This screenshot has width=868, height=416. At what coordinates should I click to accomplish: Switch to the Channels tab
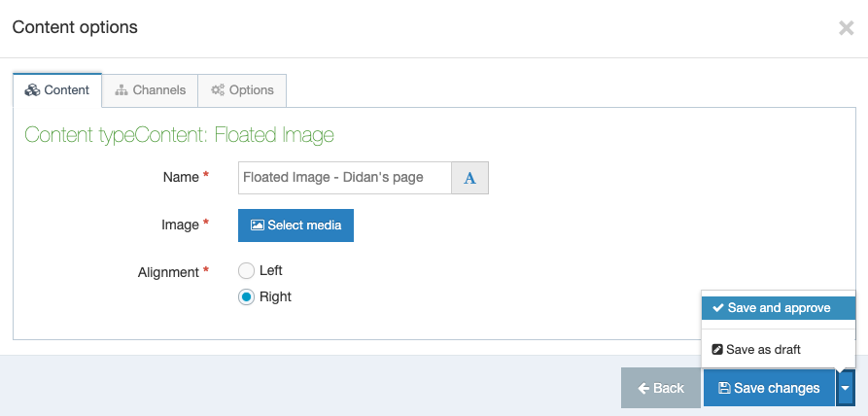[x=150, y=90]
